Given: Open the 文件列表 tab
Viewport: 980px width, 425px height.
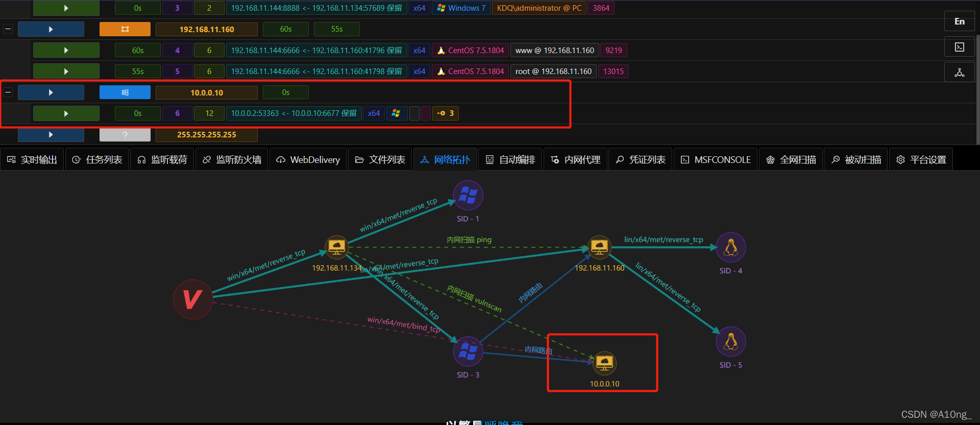Looking at the screenshot, I should [x=380, y=159].
